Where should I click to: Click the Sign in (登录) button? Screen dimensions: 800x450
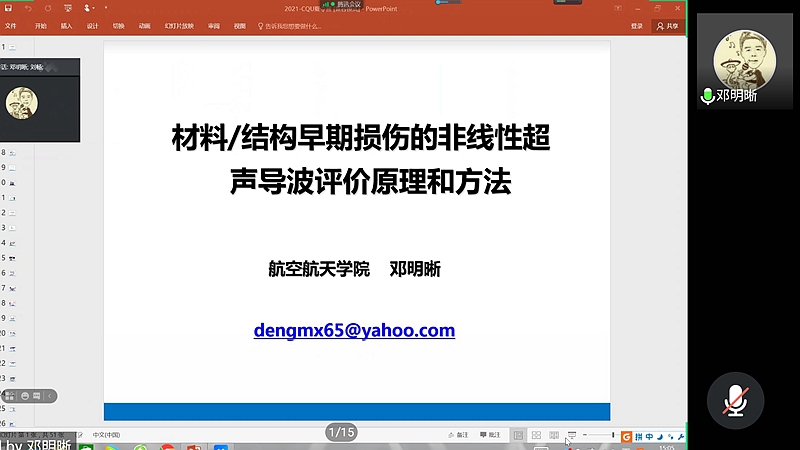pyautogui.click(x=636, y=26)
